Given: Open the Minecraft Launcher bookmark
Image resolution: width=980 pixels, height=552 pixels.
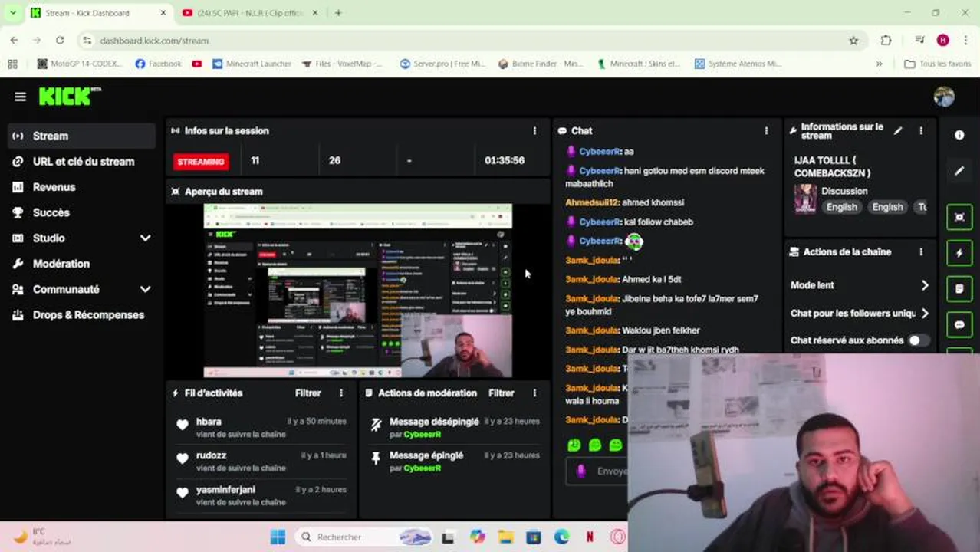Looking at the screenshot, I should click(x=252, y=64).
